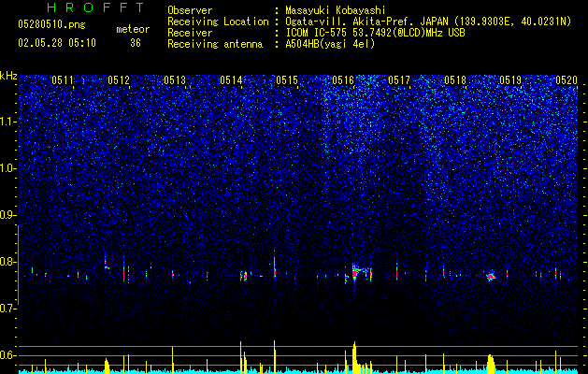This screenshot has width=588, height=374.
Task: Click the 1.1 frequency axis label
Action: tap(8, 122)
